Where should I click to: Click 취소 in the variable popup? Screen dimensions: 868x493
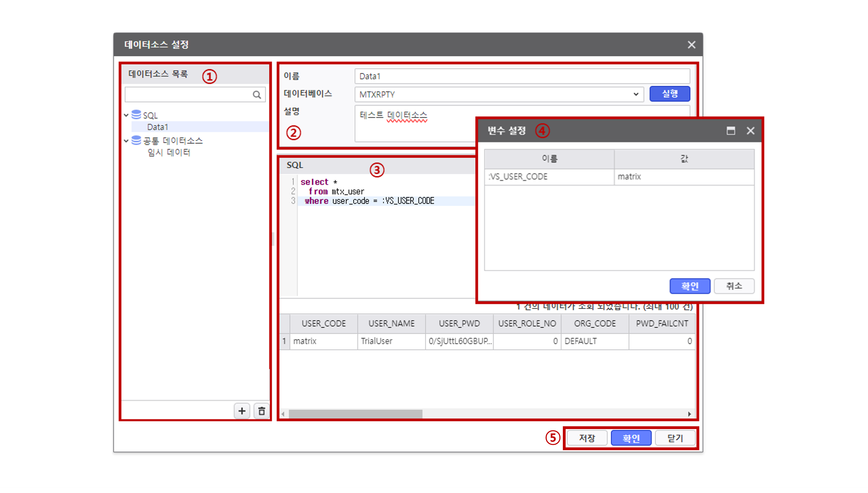734,286
